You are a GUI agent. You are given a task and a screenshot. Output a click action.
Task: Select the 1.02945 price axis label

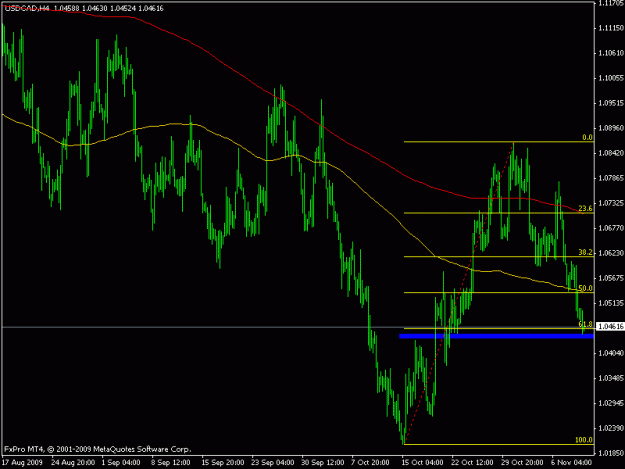[611, 403]
